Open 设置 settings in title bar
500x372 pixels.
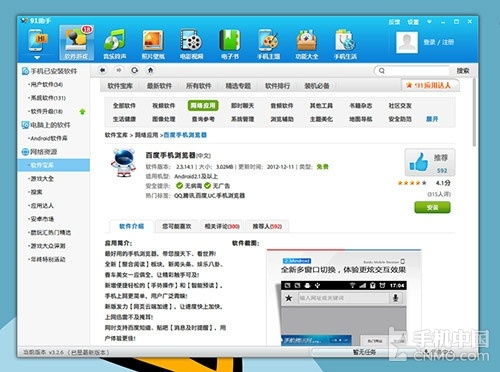(413, 22)
